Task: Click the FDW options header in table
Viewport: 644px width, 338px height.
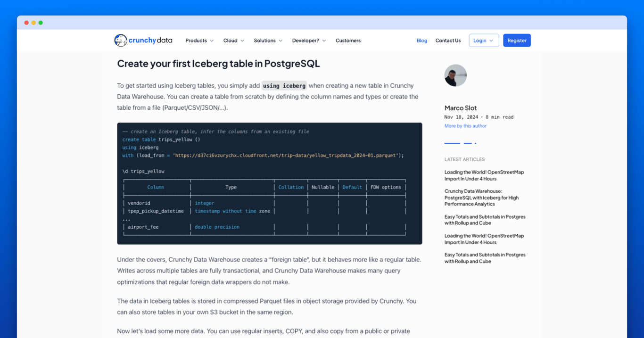Action: tap(386, 187)
